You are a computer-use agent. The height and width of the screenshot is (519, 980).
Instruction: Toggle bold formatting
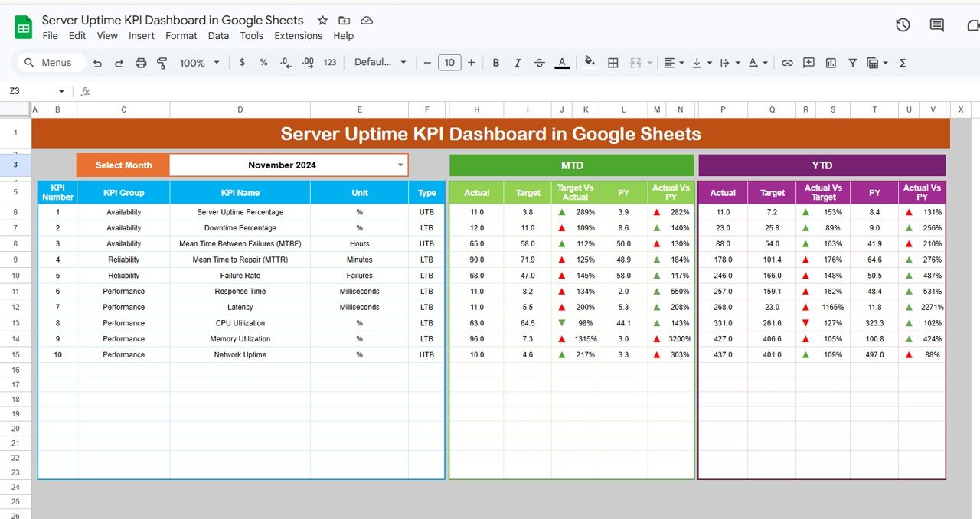point(496,63)
